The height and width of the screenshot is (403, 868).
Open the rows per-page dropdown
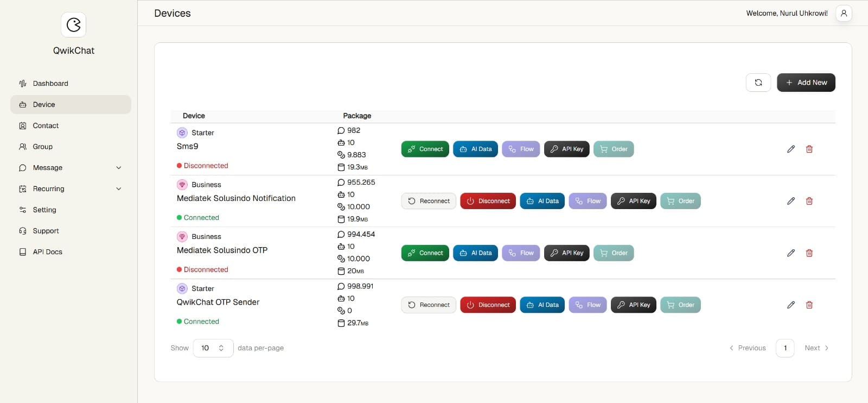point(213,348)
